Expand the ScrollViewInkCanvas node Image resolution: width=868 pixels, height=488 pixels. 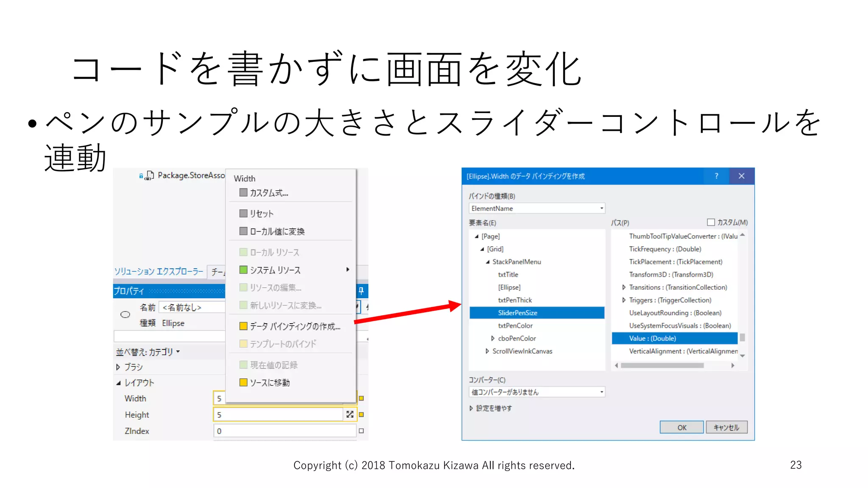[x=487, y=351]
